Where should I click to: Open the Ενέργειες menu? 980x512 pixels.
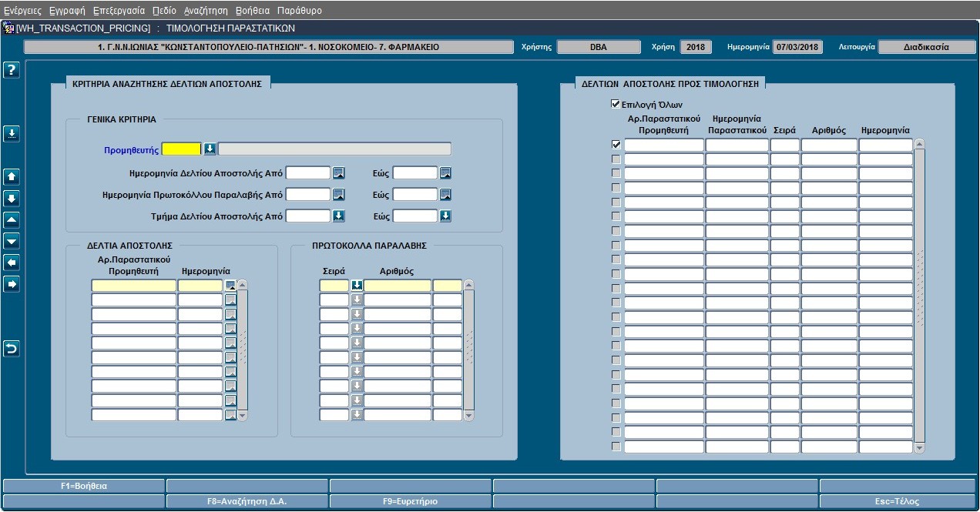(x=22, y=11)
